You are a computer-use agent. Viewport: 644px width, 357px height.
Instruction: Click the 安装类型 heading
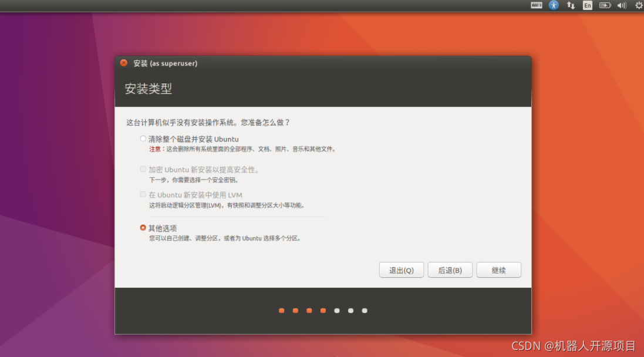click(149, 89)
